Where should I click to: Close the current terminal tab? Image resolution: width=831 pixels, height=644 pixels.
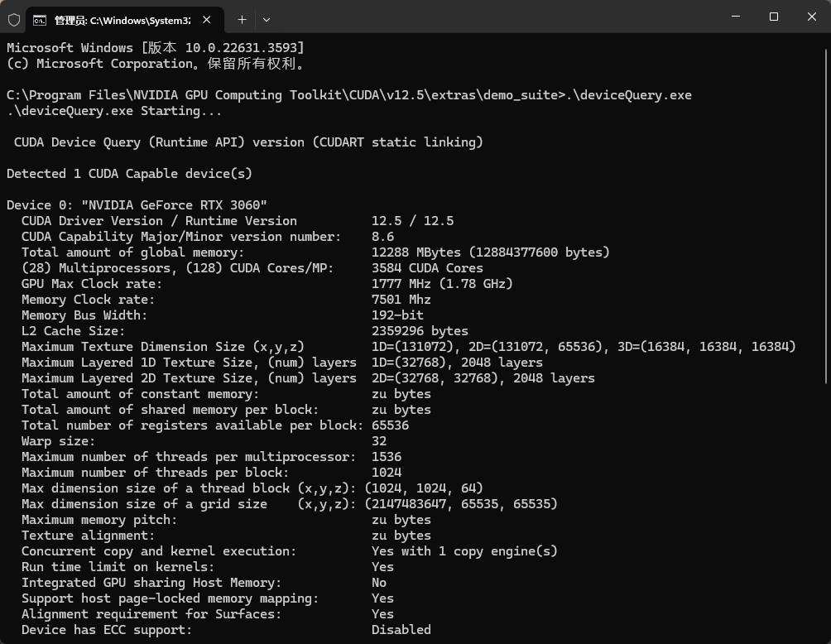click(206, 19)
